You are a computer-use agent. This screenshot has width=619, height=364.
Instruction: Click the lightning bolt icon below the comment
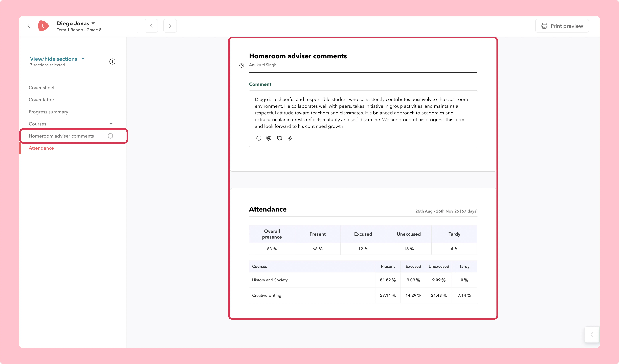pyautogui.click(x=290, y=138)
